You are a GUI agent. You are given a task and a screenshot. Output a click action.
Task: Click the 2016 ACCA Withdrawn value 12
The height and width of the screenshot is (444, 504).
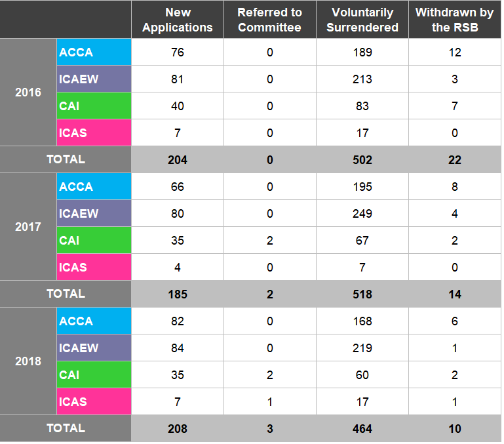pyautogui.click(x=455, y=52)
